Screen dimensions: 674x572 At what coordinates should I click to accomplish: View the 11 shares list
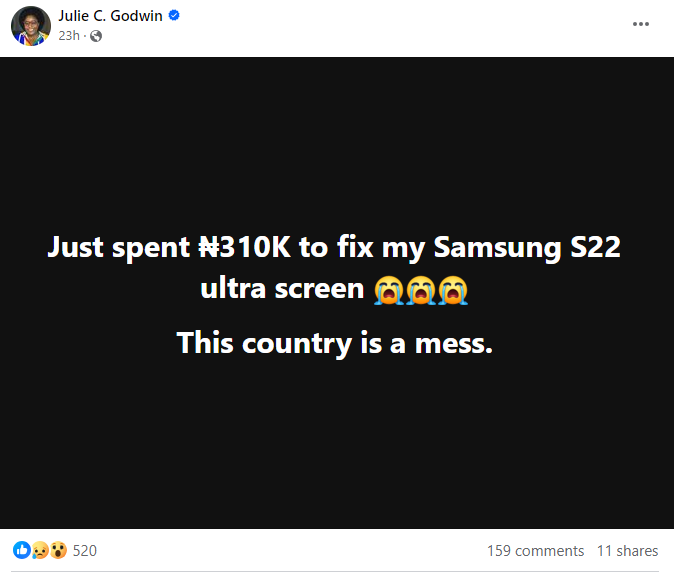627,551
